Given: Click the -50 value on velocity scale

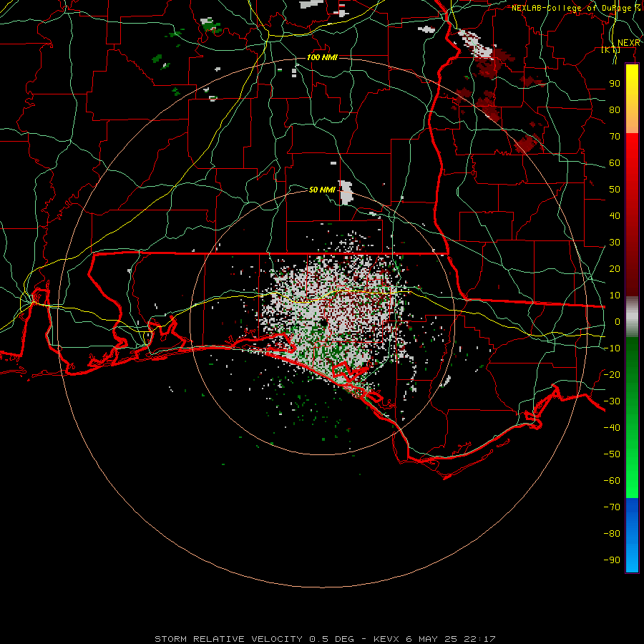Looking at the screenshot, I should 612,454.
